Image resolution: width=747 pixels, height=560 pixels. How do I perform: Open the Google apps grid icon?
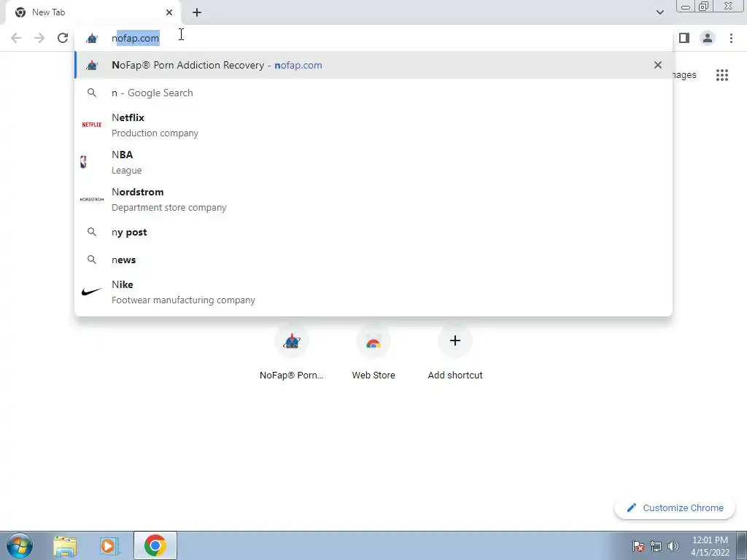(x=722, y=75)
